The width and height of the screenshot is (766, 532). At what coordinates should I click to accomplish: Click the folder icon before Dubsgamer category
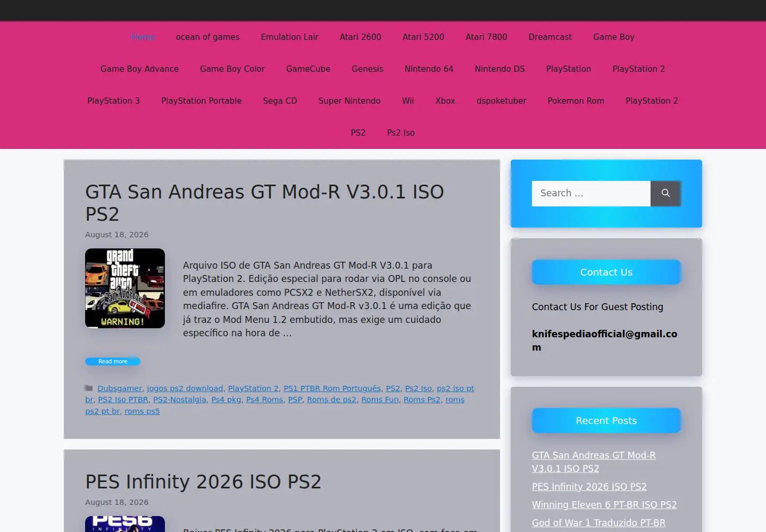coord(89,388)
